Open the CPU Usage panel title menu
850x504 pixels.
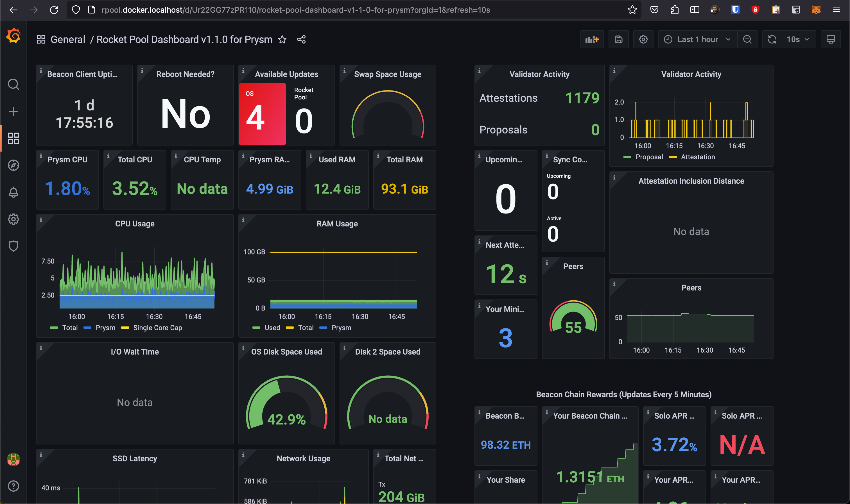point(135,224)
